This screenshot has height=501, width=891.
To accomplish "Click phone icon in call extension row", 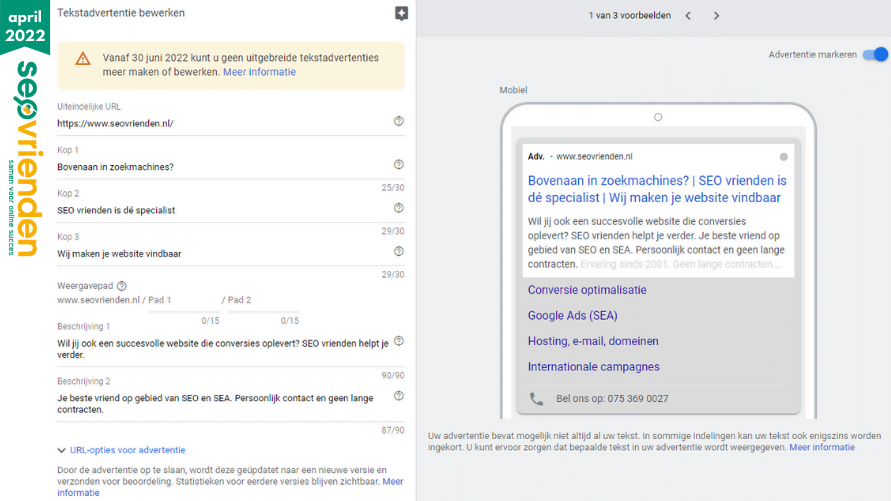I will [x=536, y=398].
